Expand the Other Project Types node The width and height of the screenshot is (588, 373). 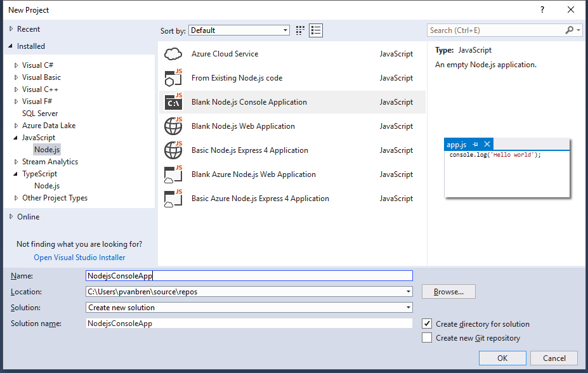tap(16, 198)
